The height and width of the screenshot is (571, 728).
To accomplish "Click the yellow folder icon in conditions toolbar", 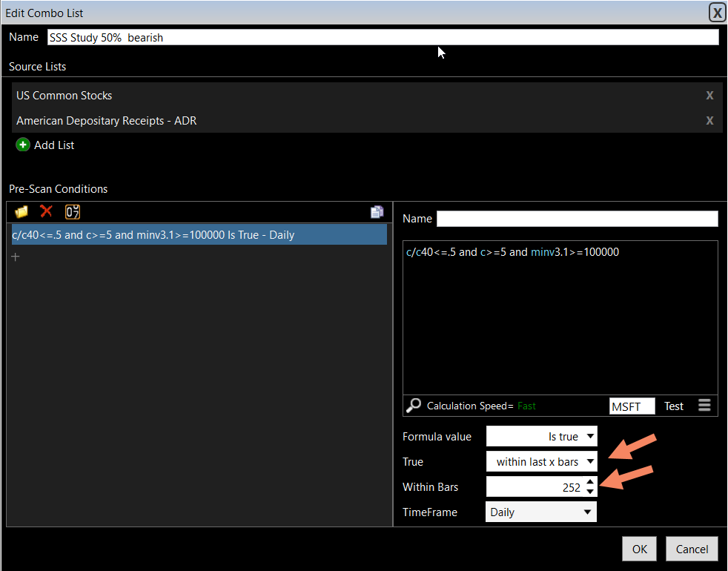I will pyautogui.click(x=21, y=211).
